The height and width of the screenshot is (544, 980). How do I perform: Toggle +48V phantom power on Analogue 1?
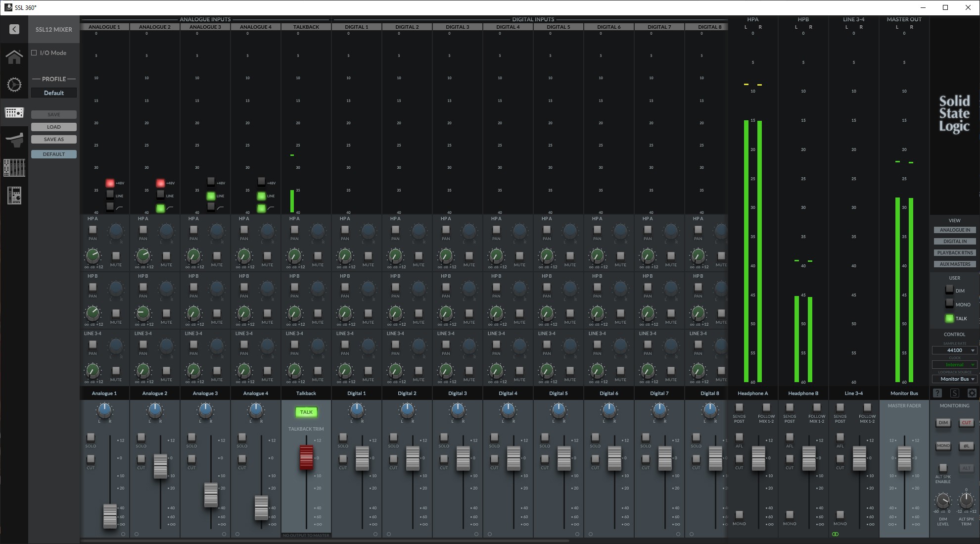tap(110, 183)
